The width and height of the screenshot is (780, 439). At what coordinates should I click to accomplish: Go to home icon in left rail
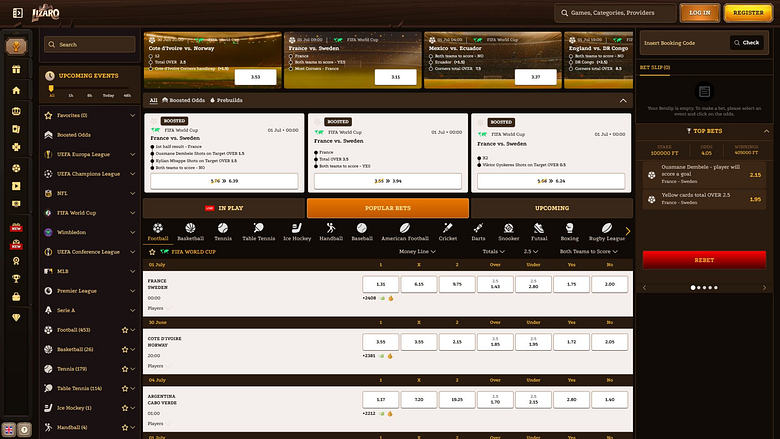click(x=16, y=90)
